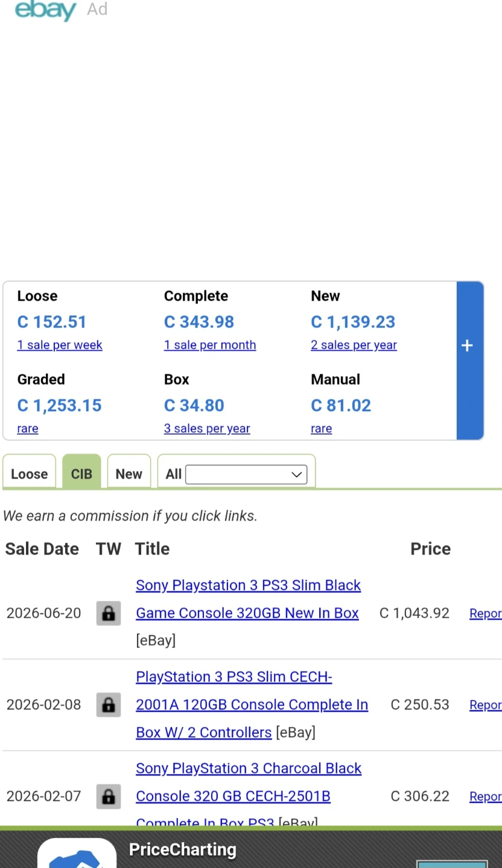Click Box price C 34.80

point(194,406)
